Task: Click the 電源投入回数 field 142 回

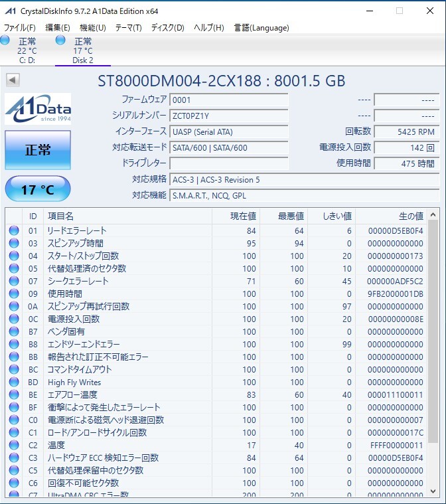Action: [x=407, y=147]
